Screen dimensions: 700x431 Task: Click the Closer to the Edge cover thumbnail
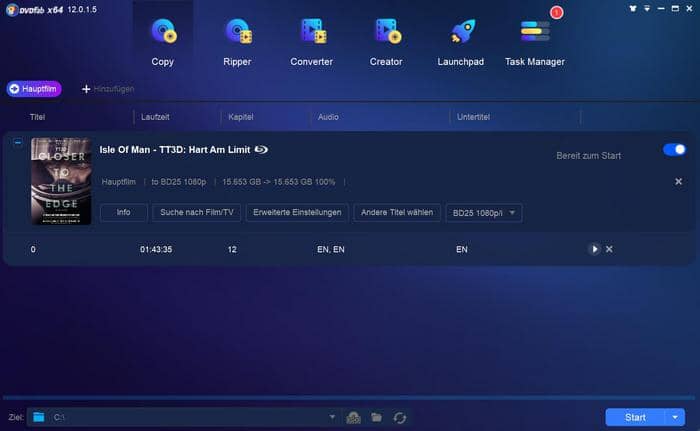point(61,181)
